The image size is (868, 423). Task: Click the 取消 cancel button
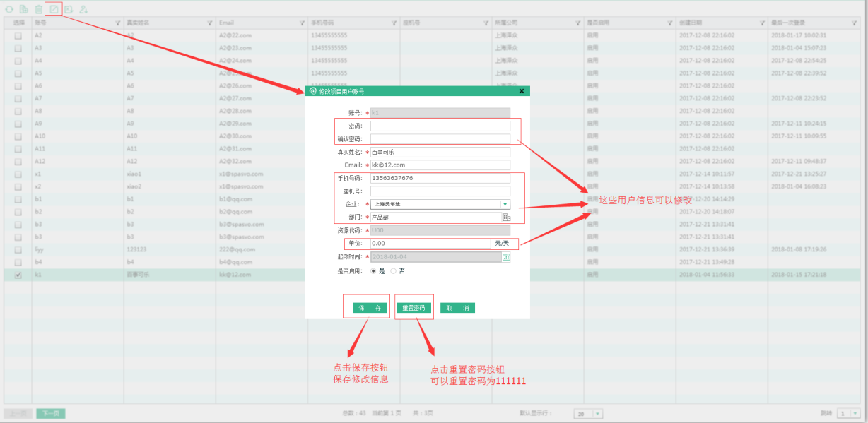pyautogui.click(x=457, y=308)
